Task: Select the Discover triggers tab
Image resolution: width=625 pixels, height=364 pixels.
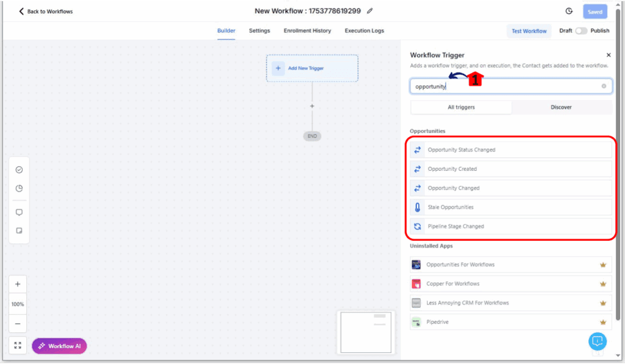Action: (561, 107)
